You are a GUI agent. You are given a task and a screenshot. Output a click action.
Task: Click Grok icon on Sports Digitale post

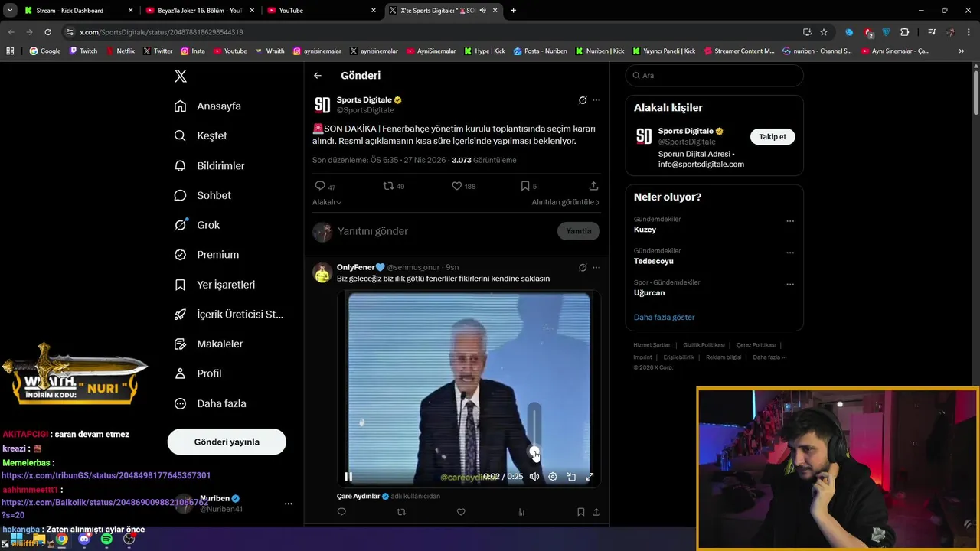pos(583,100)
